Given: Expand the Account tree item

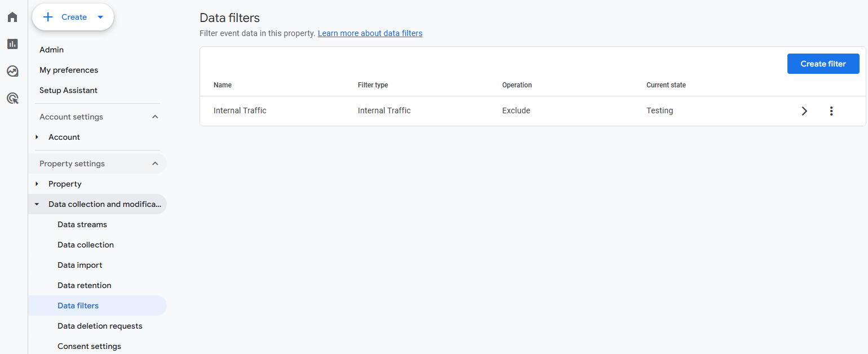Looking at the screenshot, I should tap(37, 137).
